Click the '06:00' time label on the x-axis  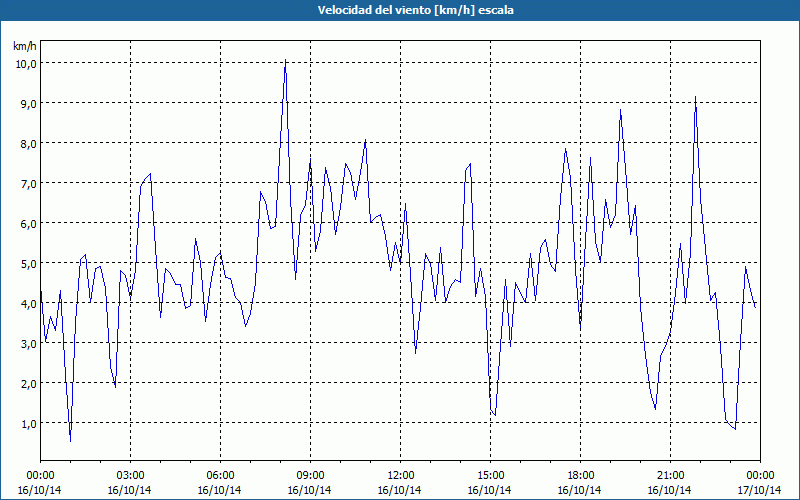pyautogui.click(x=220, y=476)
